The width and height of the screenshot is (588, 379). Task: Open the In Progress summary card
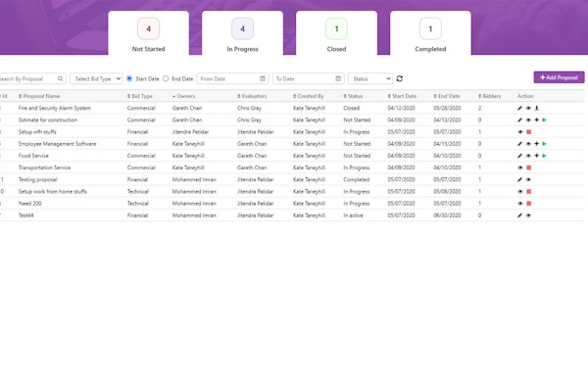[243, 33]
